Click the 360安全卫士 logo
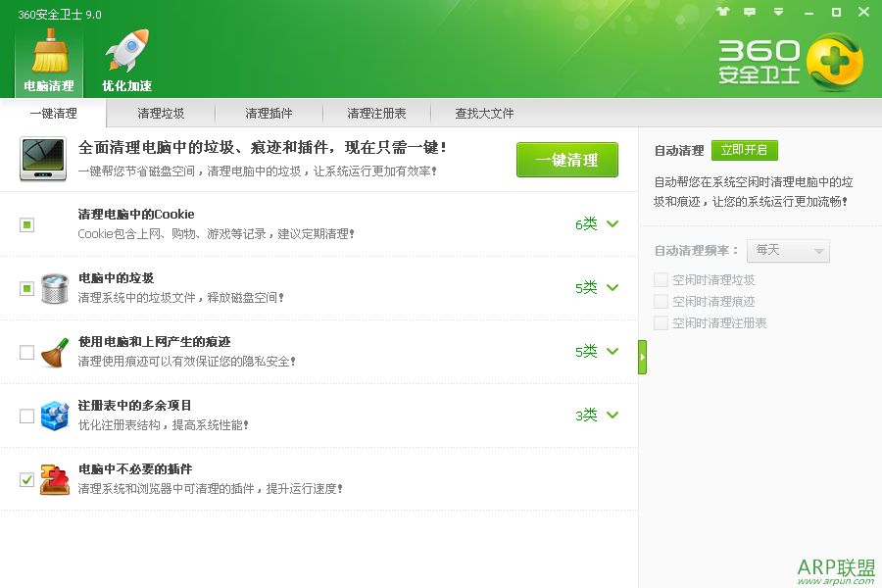The height and width of the screenshot is (588, 882). 790,62
